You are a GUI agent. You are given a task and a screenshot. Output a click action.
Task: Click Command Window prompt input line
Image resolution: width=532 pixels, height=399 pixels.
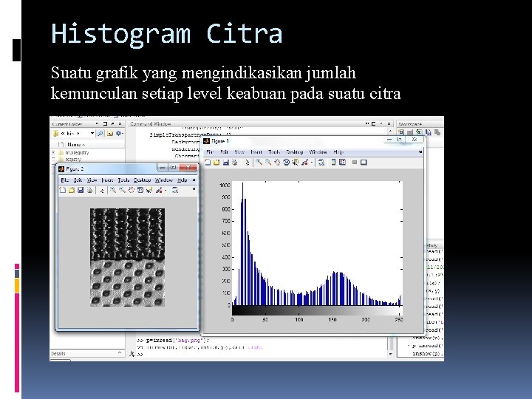(x=262, y=354)
